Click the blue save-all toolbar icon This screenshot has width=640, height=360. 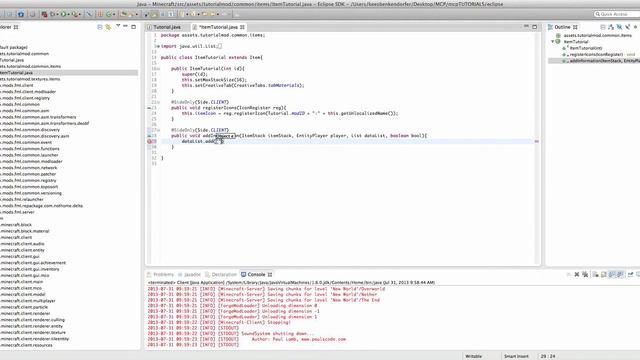point(21,14)
